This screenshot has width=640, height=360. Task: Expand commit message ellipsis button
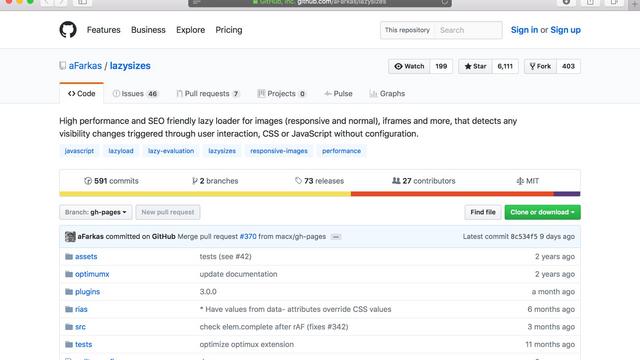coord(336,237)
